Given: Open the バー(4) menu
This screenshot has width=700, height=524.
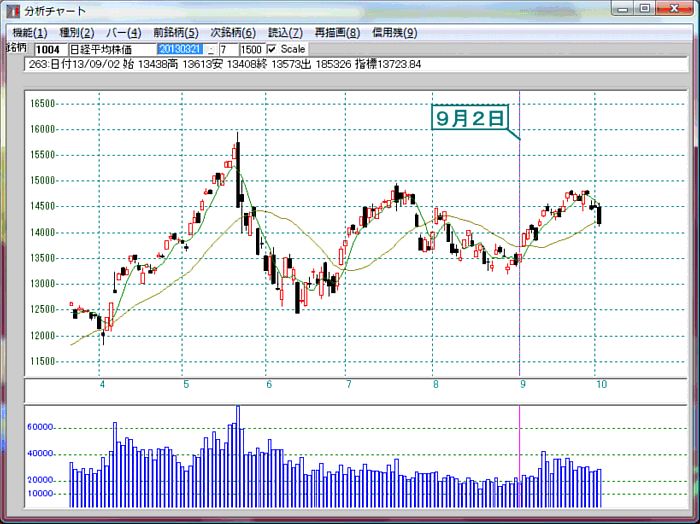Looking at the screenshot, I should click(x=124, y=33).
